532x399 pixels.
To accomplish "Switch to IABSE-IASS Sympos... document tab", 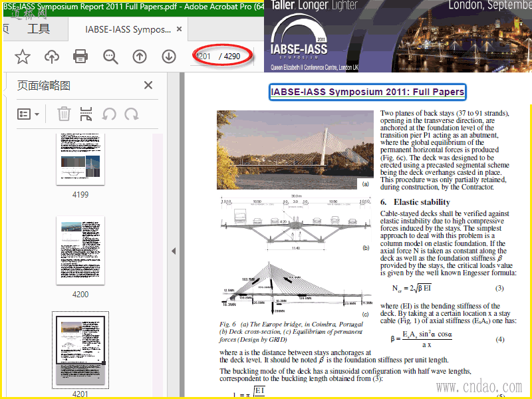I will coord(128,29).
